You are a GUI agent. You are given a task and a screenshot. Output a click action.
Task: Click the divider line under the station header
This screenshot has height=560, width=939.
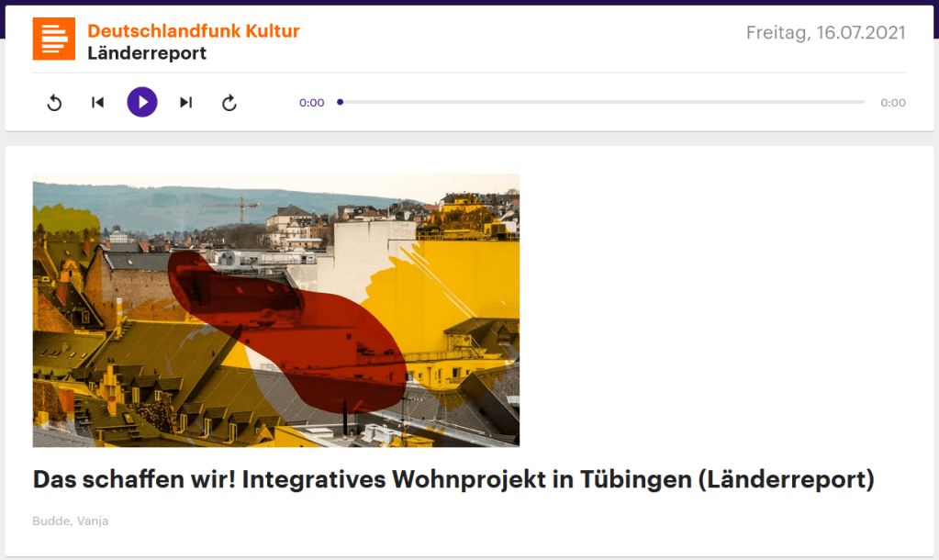[470, 73]
